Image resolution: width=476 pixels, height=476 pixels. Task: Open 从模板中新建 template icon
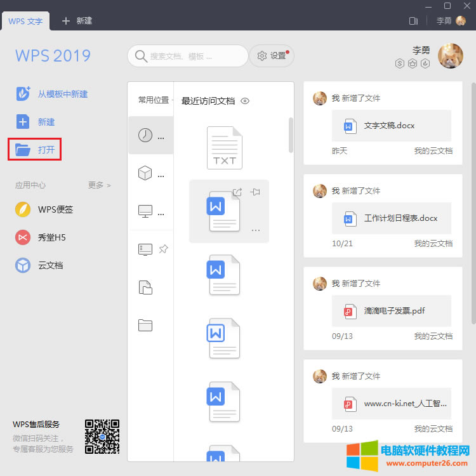coord(23,93)
